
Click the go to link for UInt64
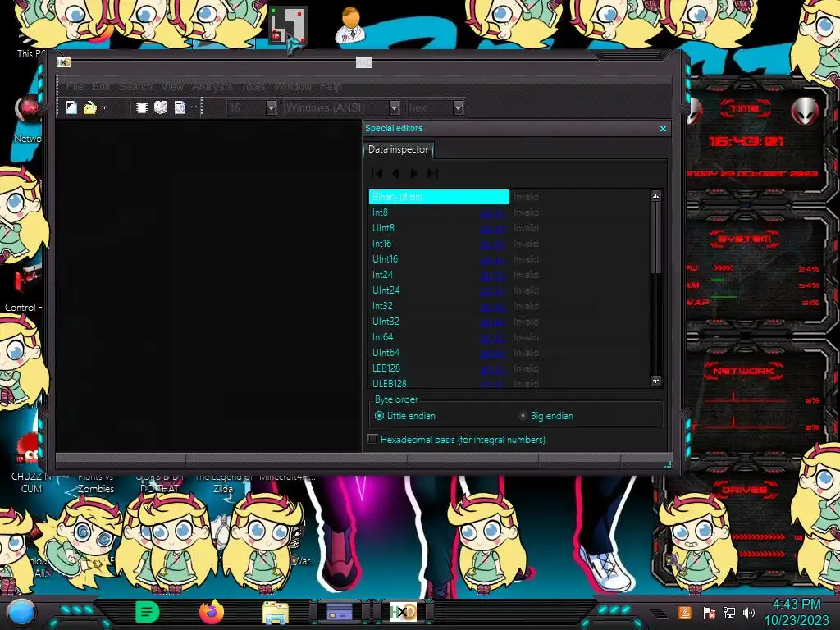point(492,353)
